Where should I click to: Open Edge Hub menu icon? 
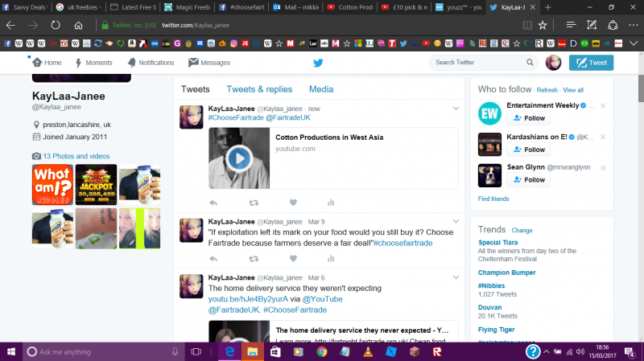(571, 25)
